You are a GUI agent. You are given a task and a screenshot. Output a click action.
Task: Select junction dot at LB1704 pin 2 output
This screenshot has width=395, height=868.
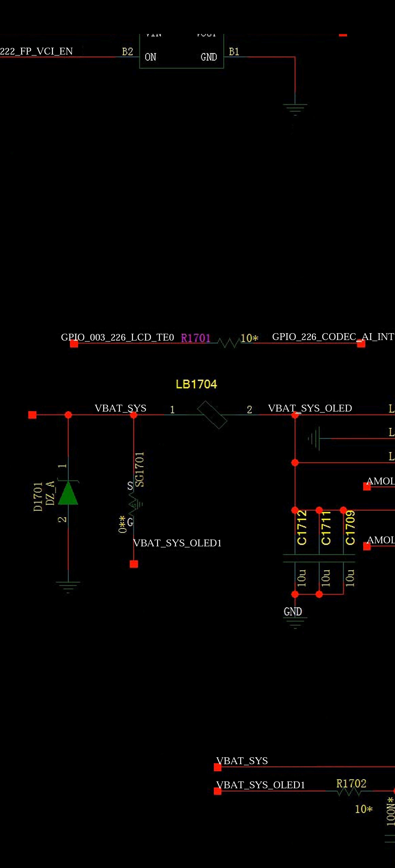coord(295,415)
